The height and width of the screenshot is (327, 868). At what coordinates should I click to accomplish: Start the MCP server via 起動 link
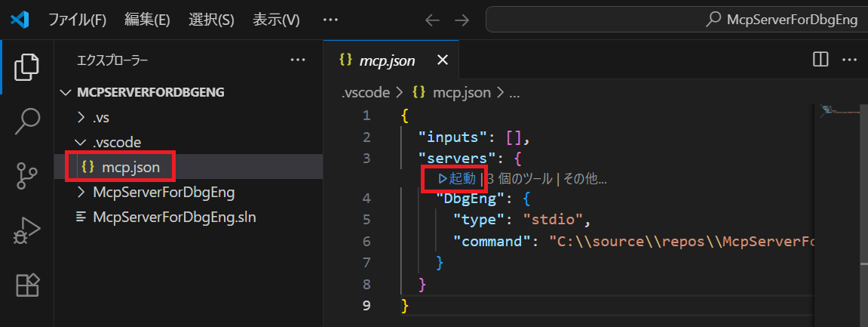point(456,178)
